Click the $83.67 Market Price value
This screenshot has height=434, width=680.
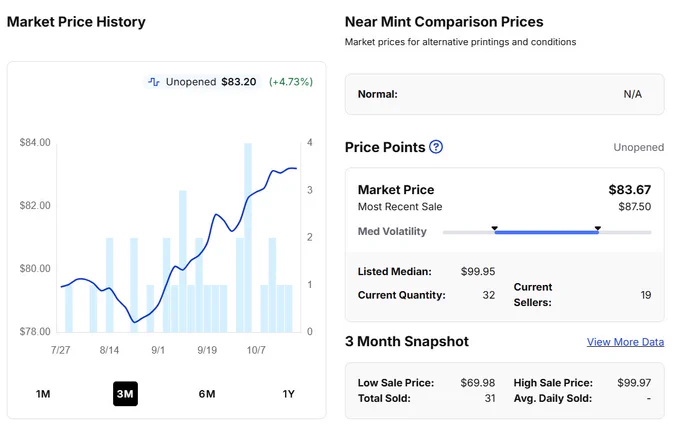630,190
